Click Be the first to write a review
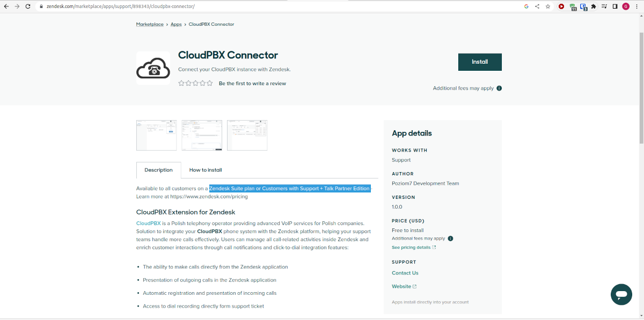Image resolution: width=644 pixels, height=320 pixels. [x=252, y=84]
